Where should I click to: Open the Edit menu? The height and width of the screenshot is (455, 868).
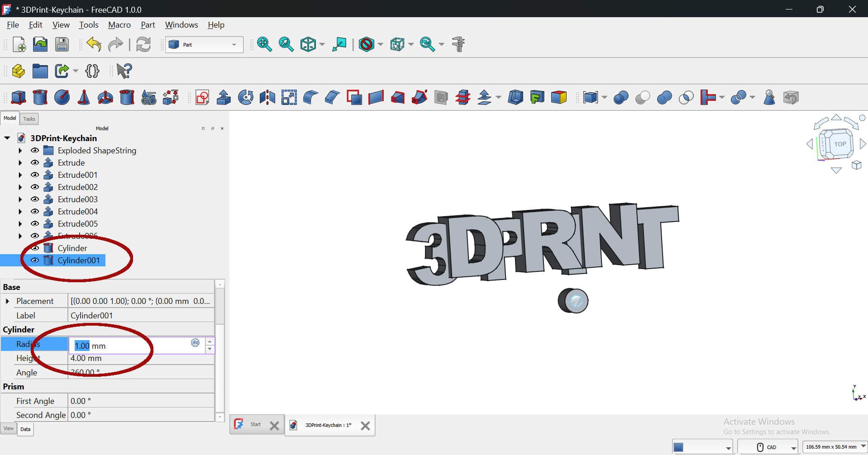coord(35,25)
